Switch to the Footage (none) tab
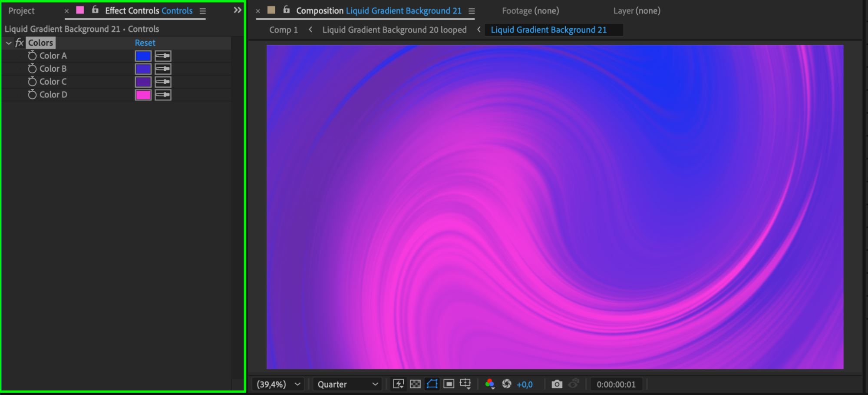The width and height of the screenshot is (868, 395). [x=530, y=11]
